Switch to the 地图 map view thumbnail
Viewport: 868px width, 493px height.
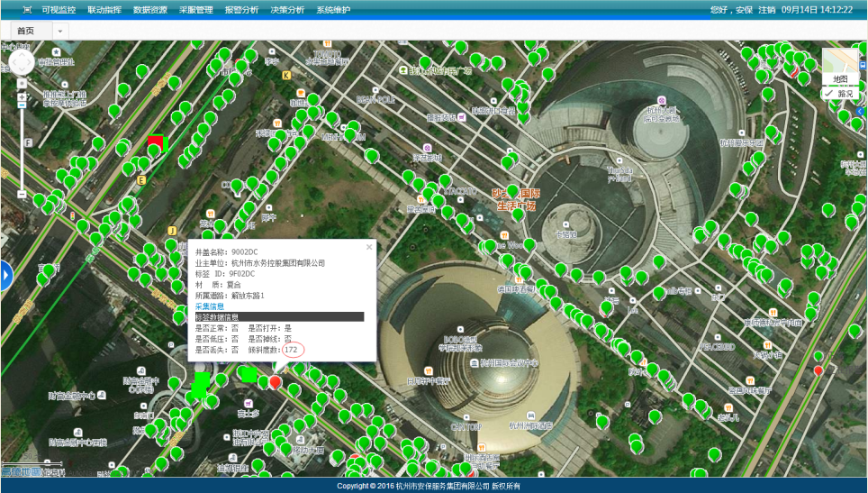839,66
